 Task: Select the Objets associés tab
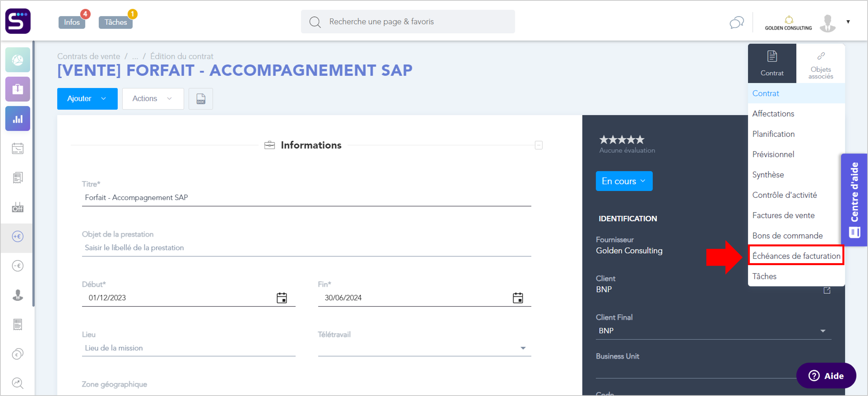821,63
